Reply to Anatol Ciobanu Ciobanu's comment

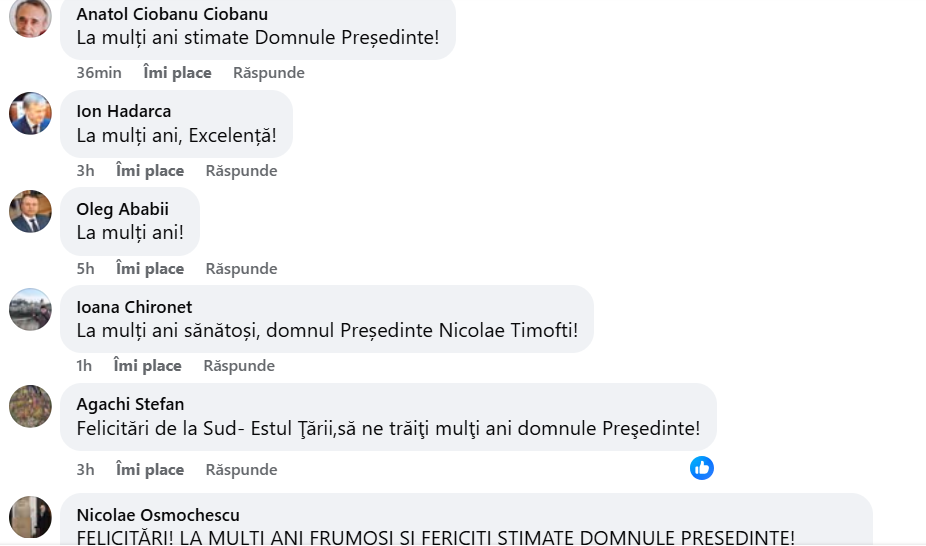point(269,73)
